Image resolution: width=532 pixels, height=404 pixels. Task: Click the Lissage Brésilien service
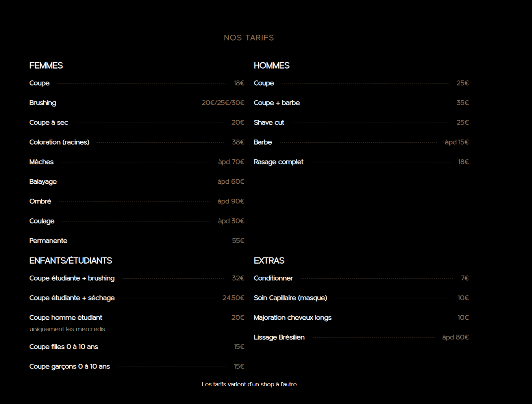tap(279, 337)
